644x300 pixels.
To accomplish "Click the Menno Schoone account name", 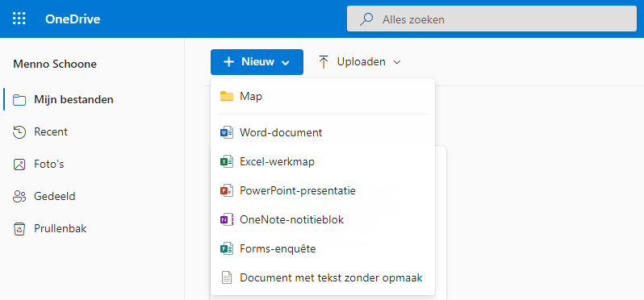I will 55,64.
